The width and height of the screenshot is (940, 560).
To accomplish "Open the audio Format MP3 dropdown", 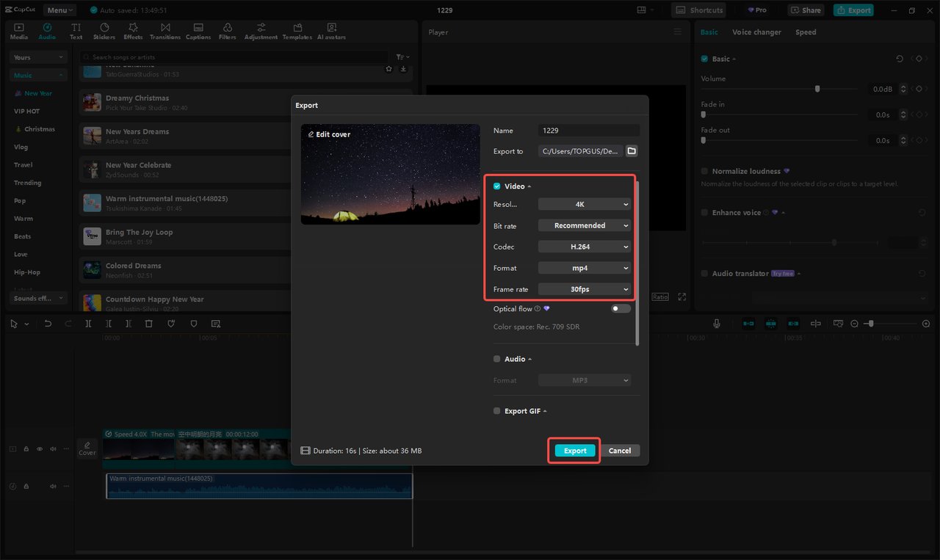I will [x=585, y=380].
